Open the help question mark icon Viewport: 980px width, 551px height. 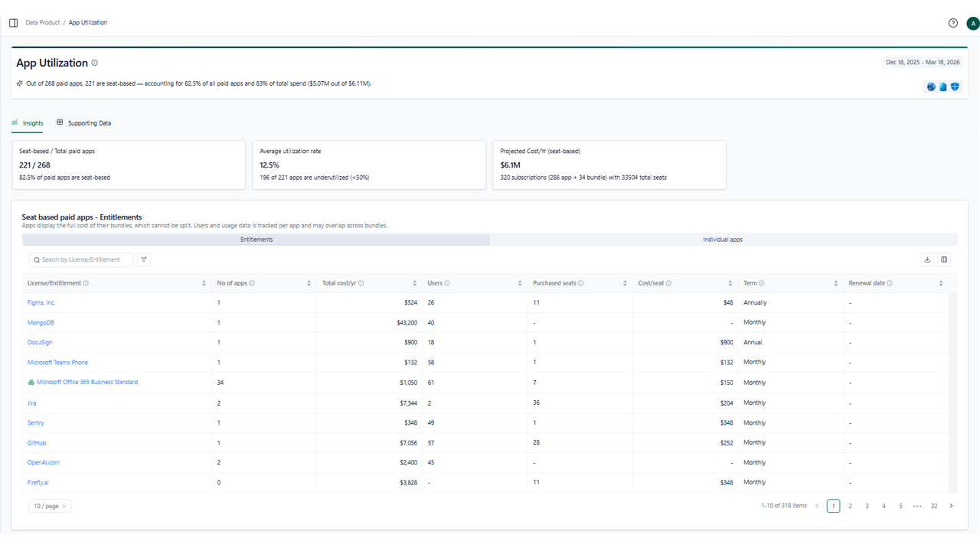click(x=953, y=23)
